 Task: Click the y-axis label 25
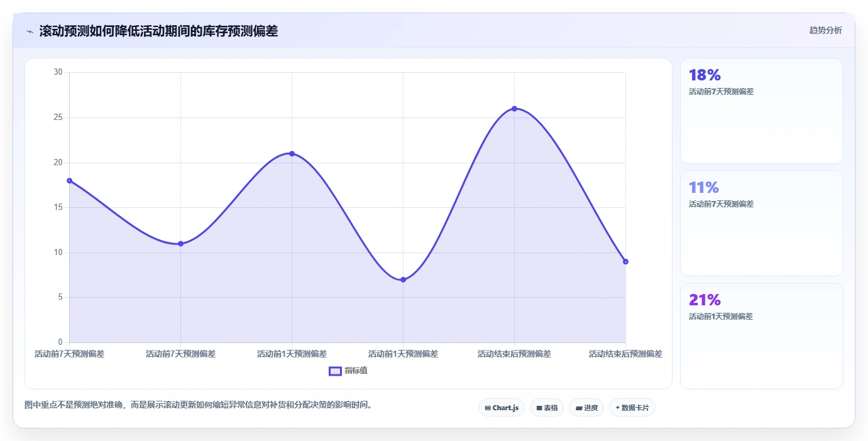(x=58, y=117)
